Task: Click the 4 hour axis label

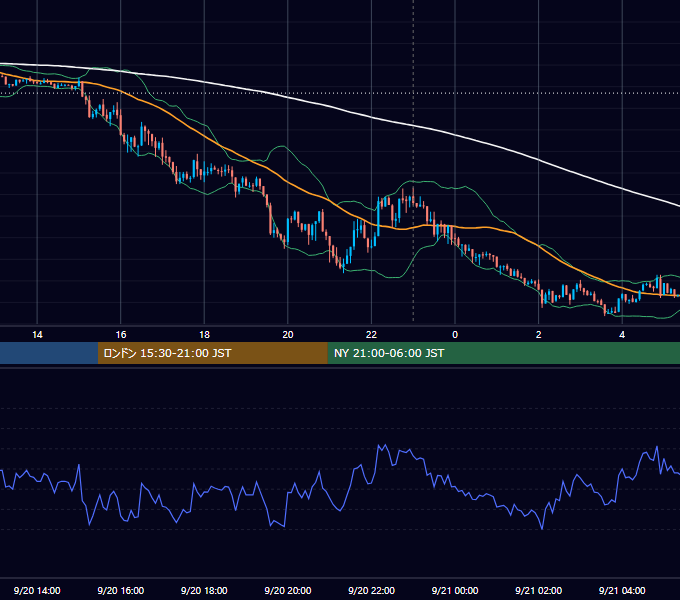Action: 622,335
